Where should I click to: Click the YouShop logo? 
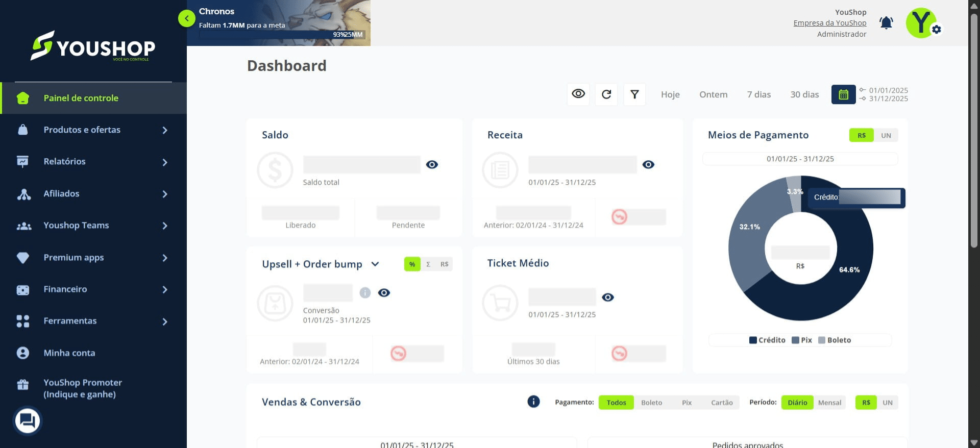point(93,46)
